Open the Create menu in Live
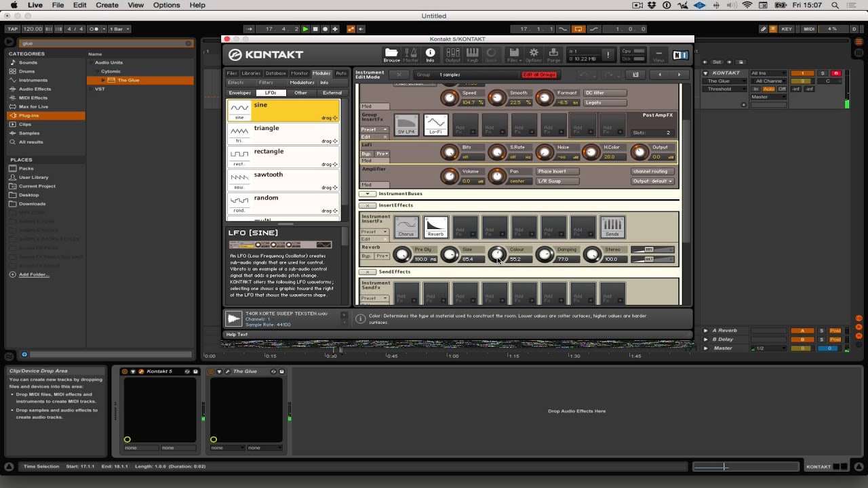The height and width of the screenshot is (488, 868). [x=106, y=5]
